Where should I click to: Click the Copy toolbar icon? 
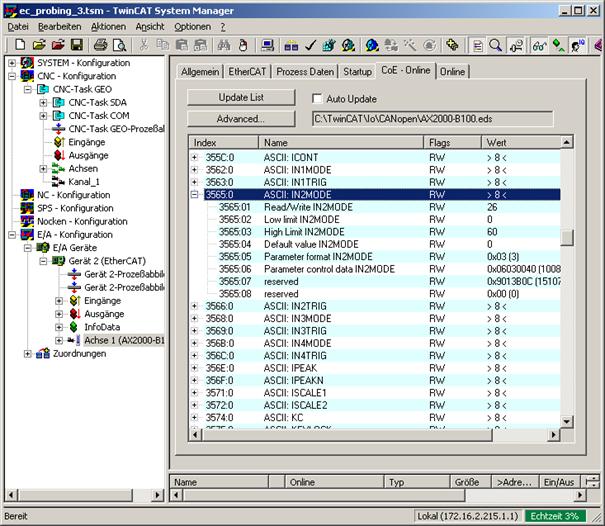coord(162,45)
